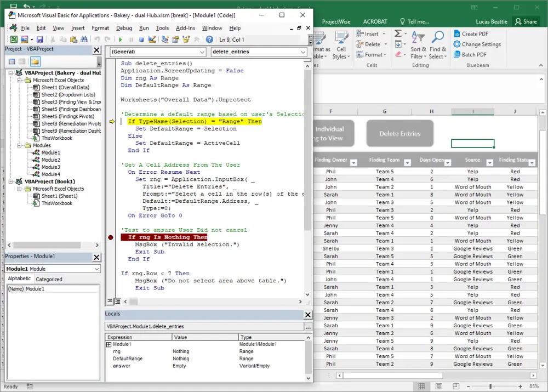Click Change Settings in Bluebeam group
This screenshot has width=548, height=392.
tap(477, 44)
